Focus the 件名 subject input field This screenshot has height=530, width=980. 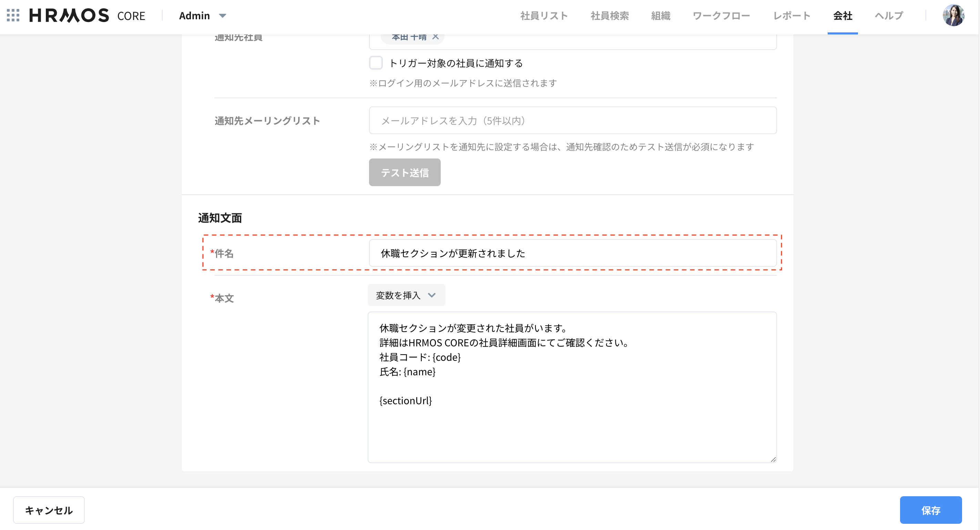click(573, 253)
